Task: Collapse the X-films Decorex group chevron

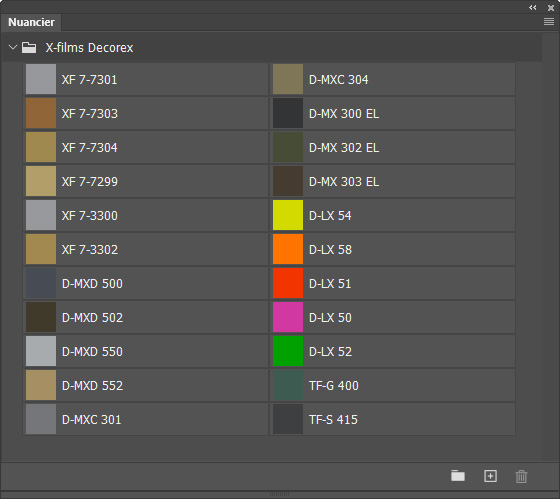Action: tap(13, 47)
